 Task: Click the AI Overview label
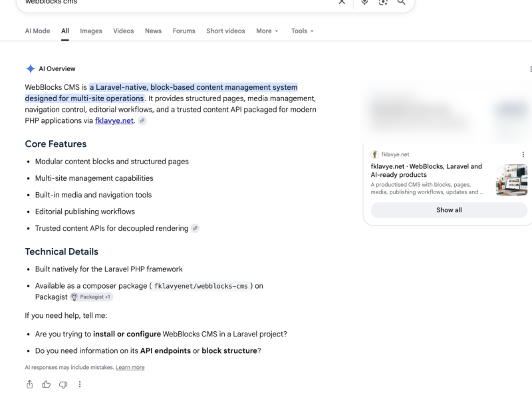[57, 69]
